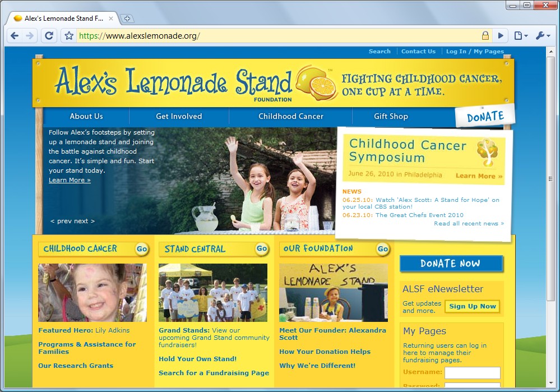Minimize the browser window
This screenshot has height=392, width=560.
[x=513, y=6]
